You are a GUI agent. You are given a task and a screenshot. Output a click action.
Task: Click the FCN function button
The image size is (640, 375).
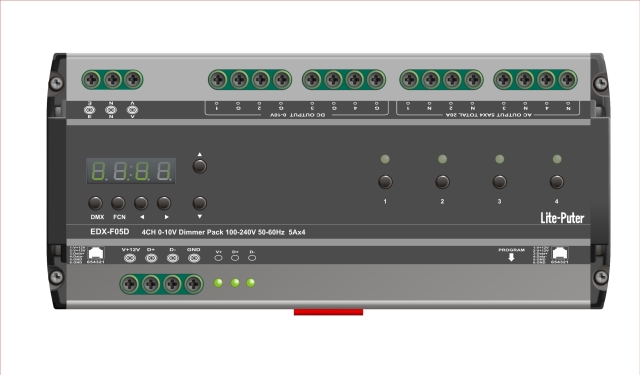(x=118, y=203)
